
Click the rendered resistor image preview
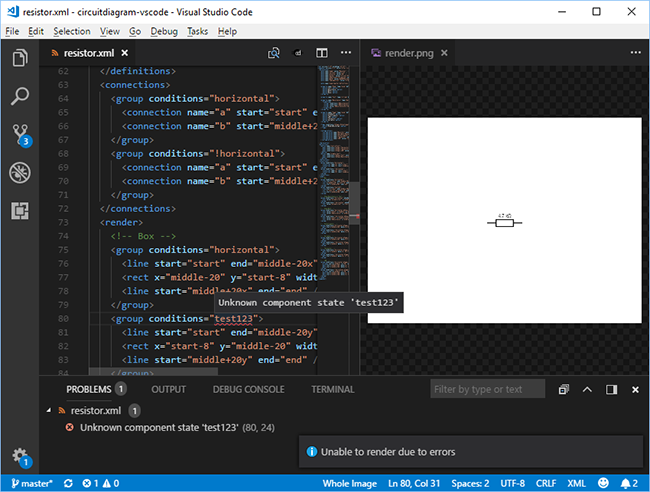504,220
